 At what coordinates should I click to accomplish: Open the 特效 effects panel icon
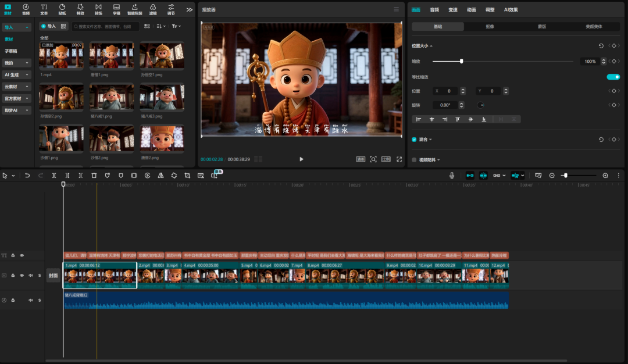click(80, 9)
